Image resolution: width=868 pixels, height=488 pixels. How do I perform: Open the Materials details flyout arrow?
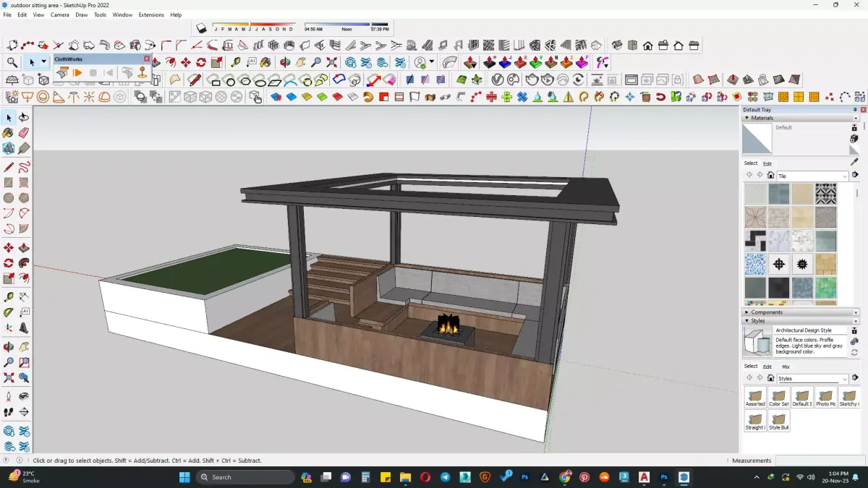(x=855, y=175)
